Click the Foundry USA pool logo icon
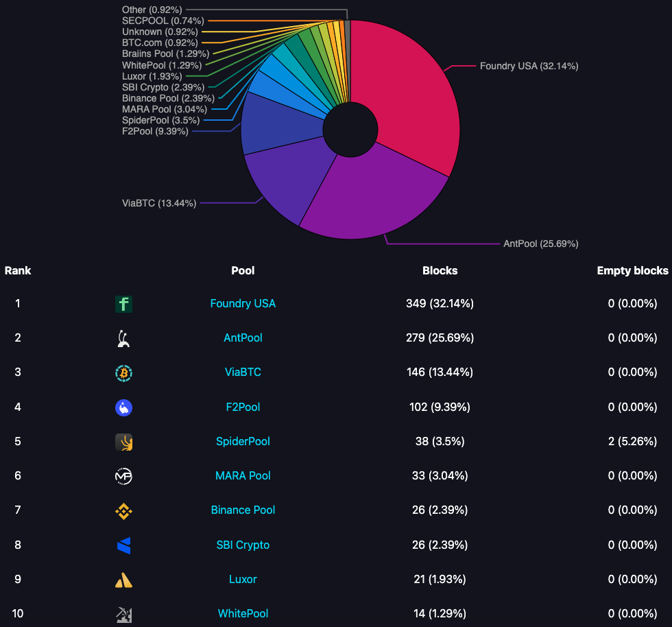672x627 pixels. pos(123,304)
